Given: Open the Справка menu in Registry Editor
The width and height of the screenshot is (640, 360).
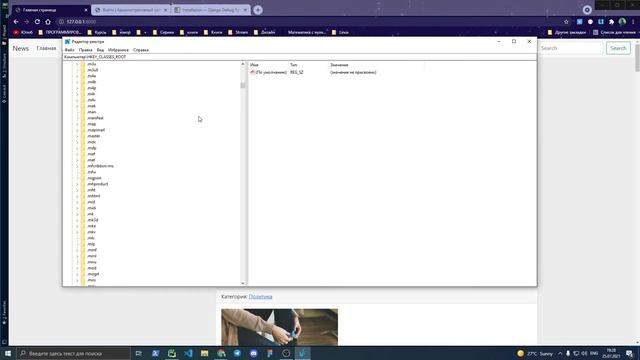Looking at the screenshot, I should [141, 50].
